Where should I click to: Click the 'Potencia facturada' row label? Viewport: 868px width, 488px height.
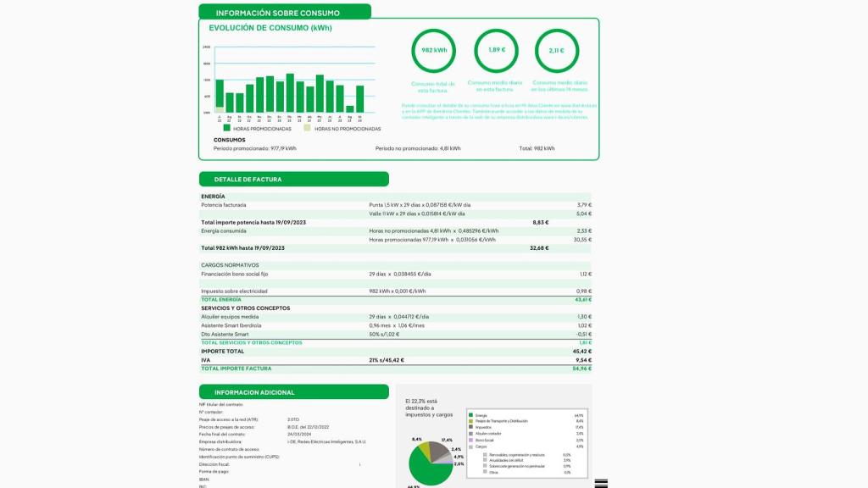click(224, 205)
